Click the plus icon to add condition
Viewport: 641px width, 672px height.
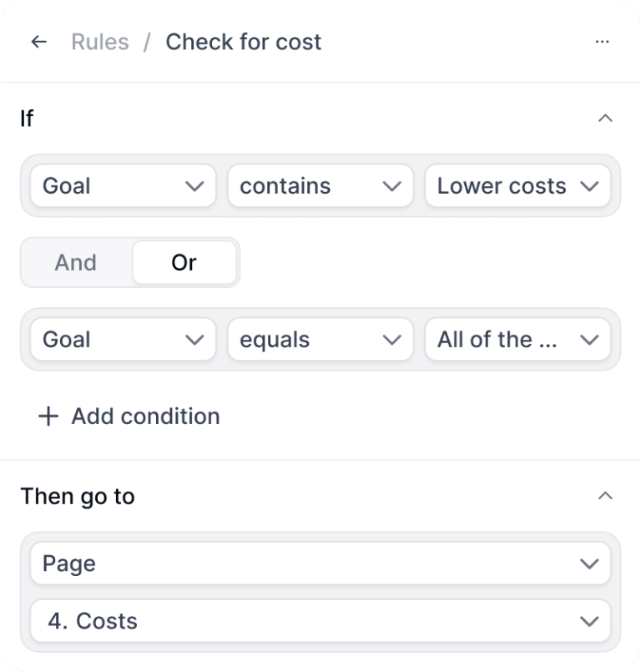[48, 416]
